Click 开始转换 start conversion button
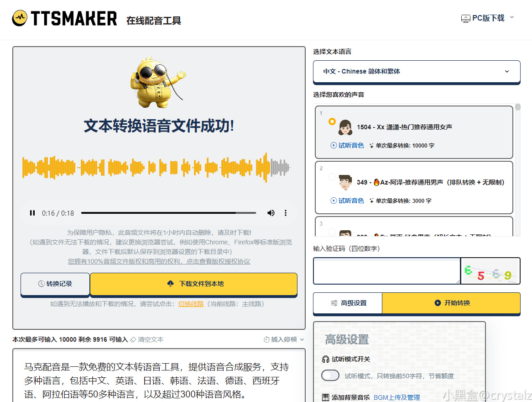The image size is (532, 402). click(451, 303)
